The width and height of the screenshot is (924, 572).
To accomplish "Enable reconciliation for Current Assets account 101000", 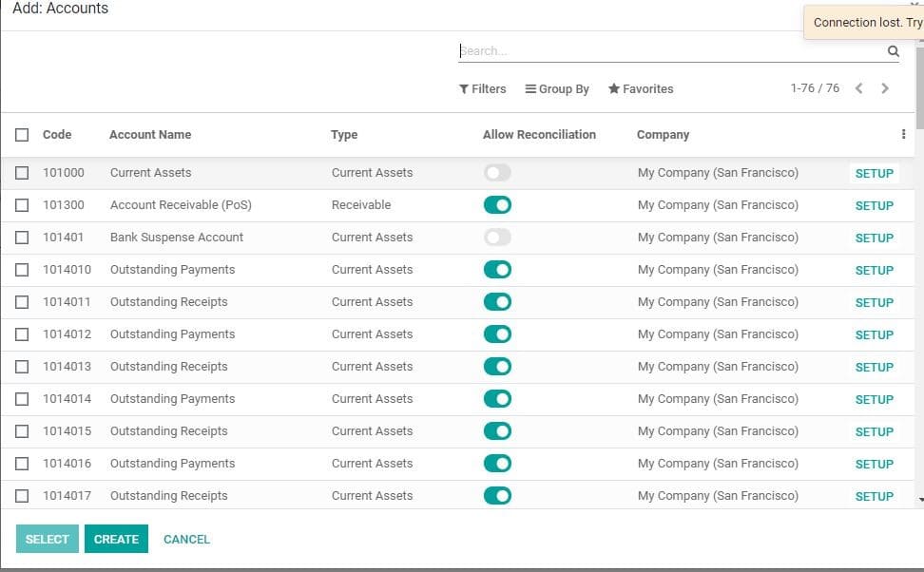I will [497, 172].
